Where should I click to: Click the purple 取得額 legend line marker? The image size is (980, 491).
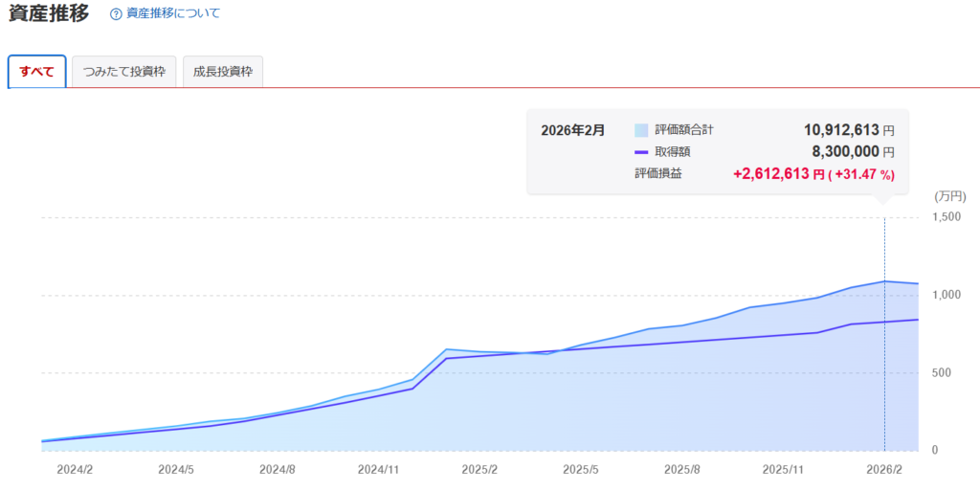coord(641,152)
